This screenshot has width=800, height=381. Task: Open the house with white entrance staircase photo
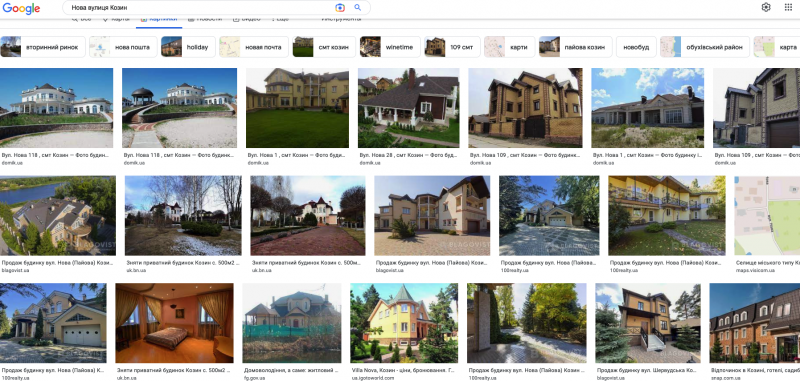(648, 323)
